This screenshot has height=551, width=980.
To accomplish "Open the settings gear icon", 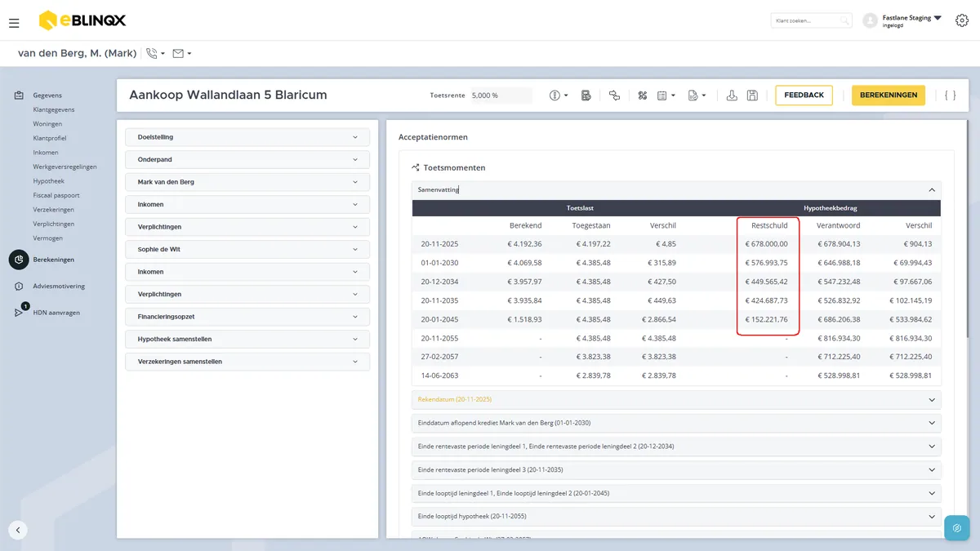I will pos(961,20).
